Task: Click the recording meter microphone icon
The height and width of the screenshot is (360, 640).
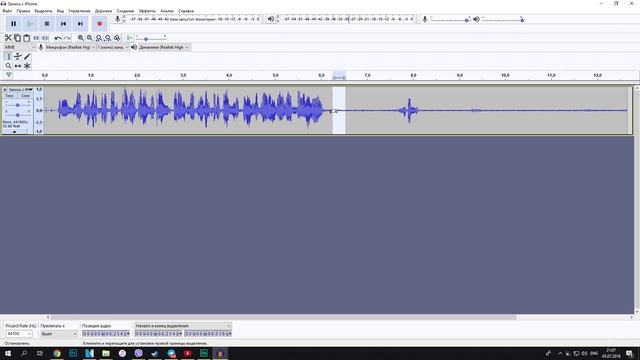Action: pos(118,19)
